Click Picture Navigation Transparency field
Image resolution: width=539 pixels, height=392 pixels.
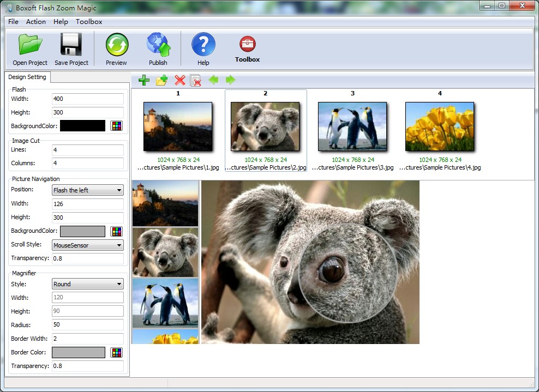click(88, 258)
